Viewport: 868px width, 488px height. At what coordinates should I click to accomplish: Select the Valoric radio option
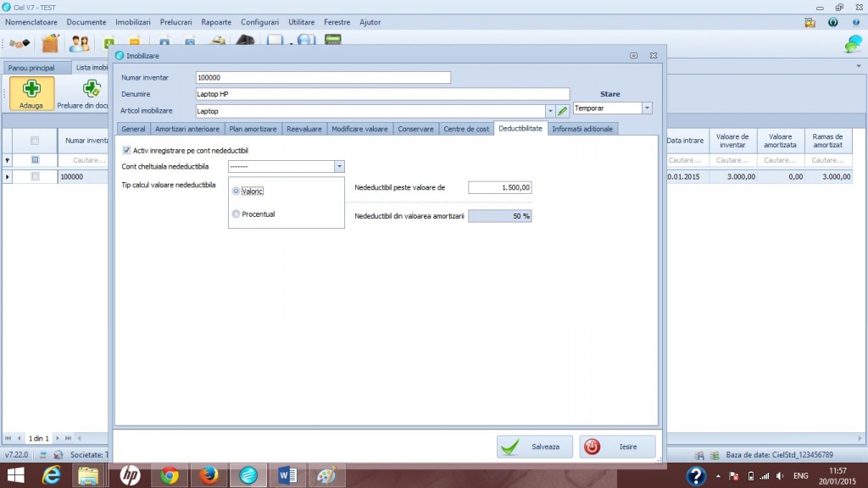point(236,191)
